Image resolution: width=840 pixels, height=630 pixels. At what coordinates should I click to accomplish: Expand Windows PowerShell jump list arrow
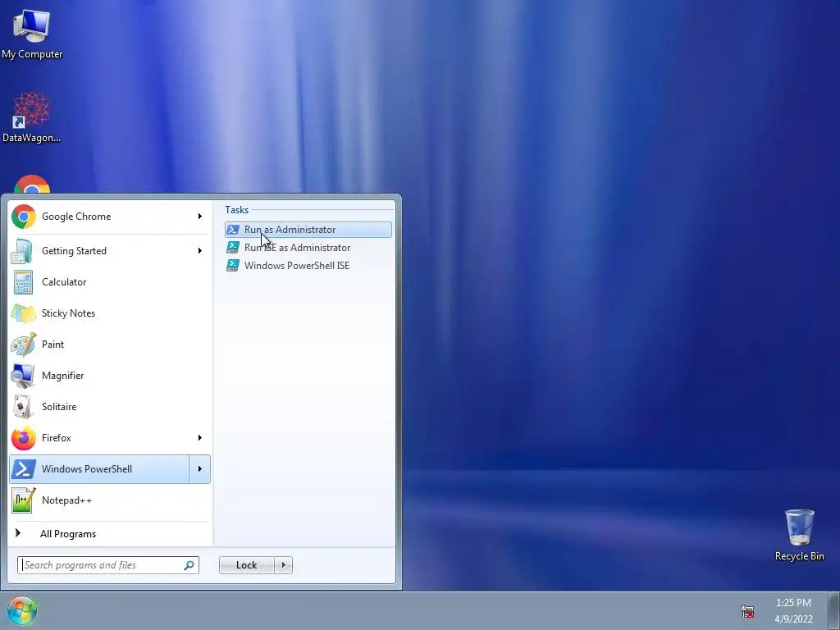point(200,469)
